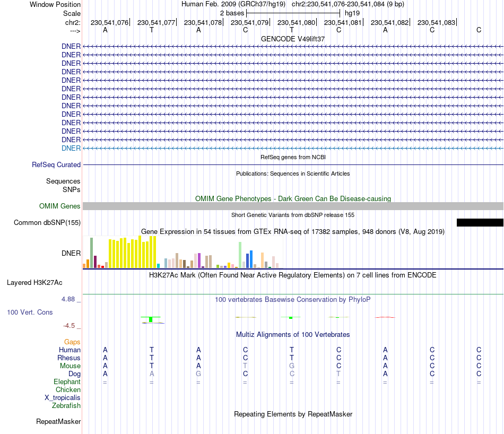Select the Mouse alignment row label
Screen dimensions: 504x434
[70, 366]
